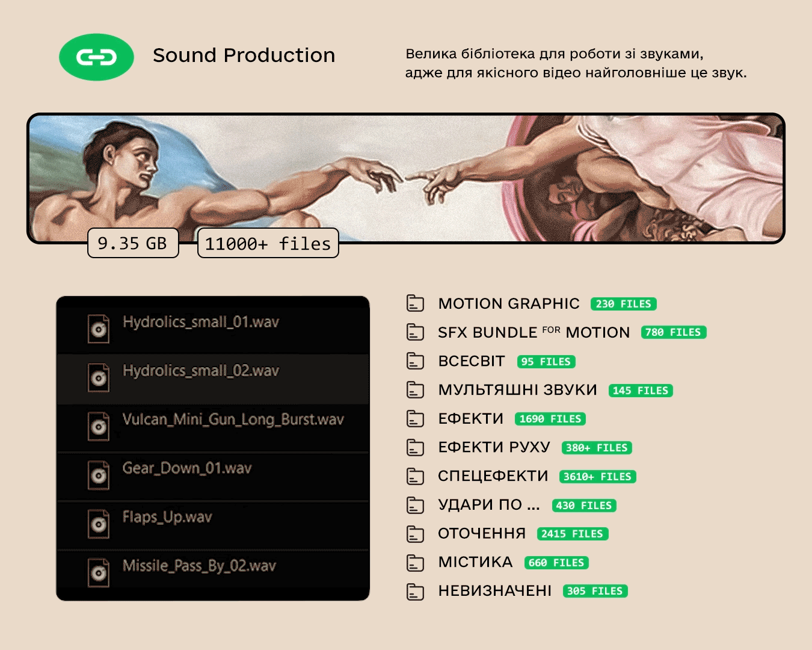Image resolution: width=812 pixels, height=650 pixels.
Task: Select the 1690 FILES badge
Action: point(550,419)
